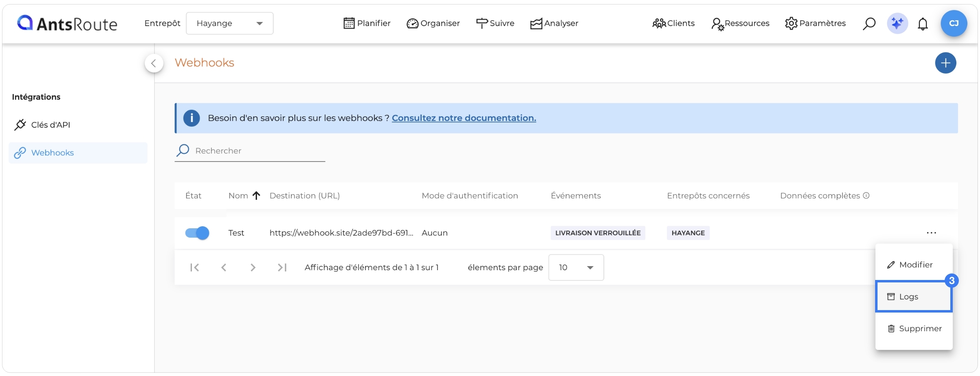Screen dimensions: 980x376
Task: Click the search magnifier in top bar
Action: pyautogui.click(x=869, y=24)
